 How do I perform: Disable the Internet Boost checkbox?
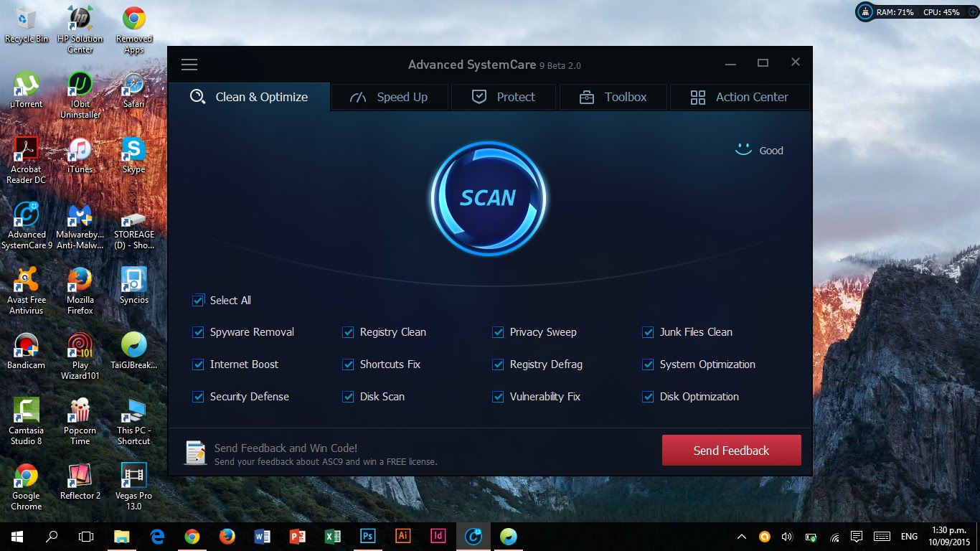199,364
